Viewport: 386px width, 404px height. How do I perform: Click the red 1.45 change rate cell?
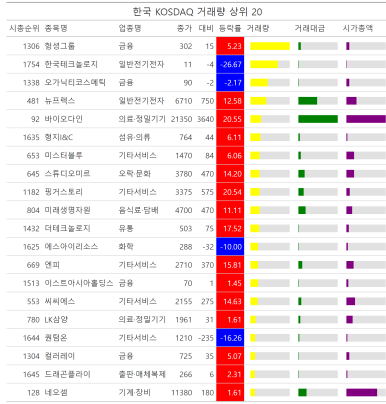tap(230, 283)
